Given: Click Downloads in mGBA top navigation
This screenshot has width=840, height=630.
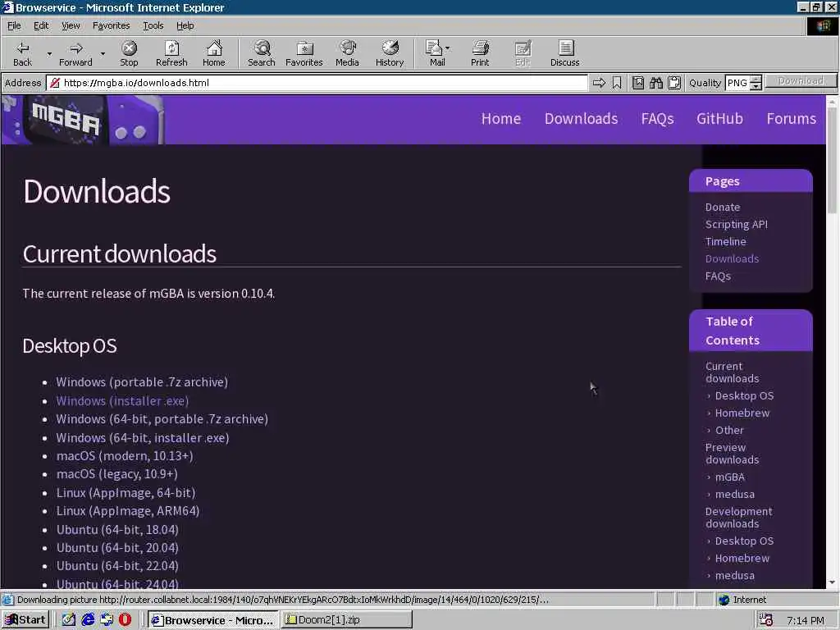Looking at the screenshot, I should (582, 118).
